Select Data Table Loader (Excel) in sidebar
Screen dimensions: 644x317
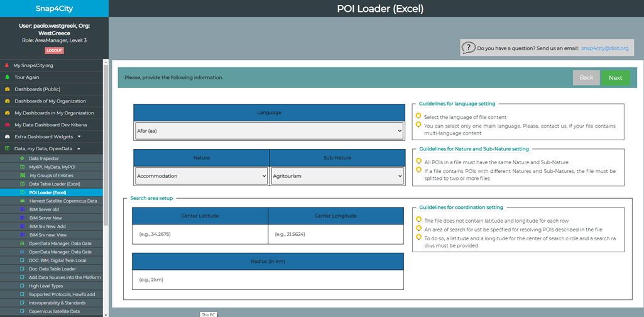click(x=55, y=184)
